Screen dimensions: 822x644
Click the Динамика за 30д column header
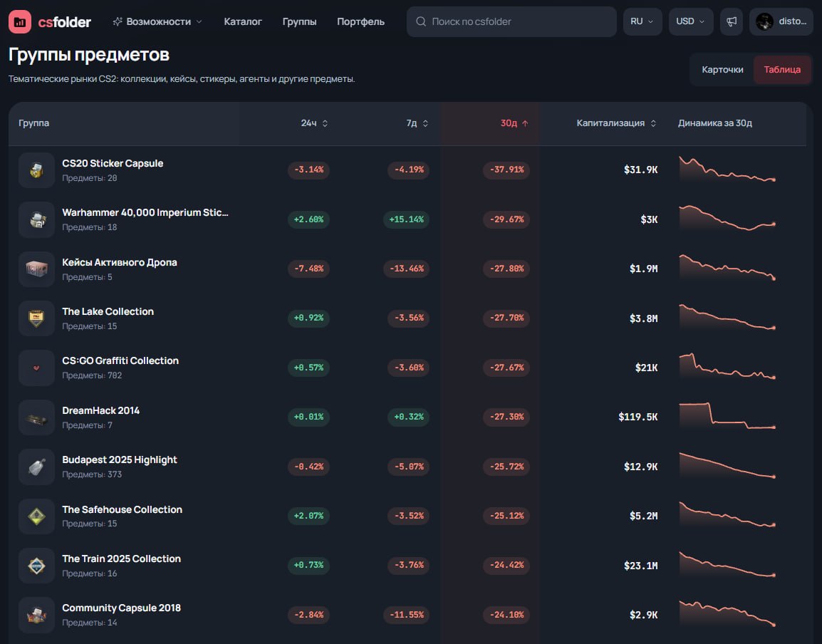(715, 123)
